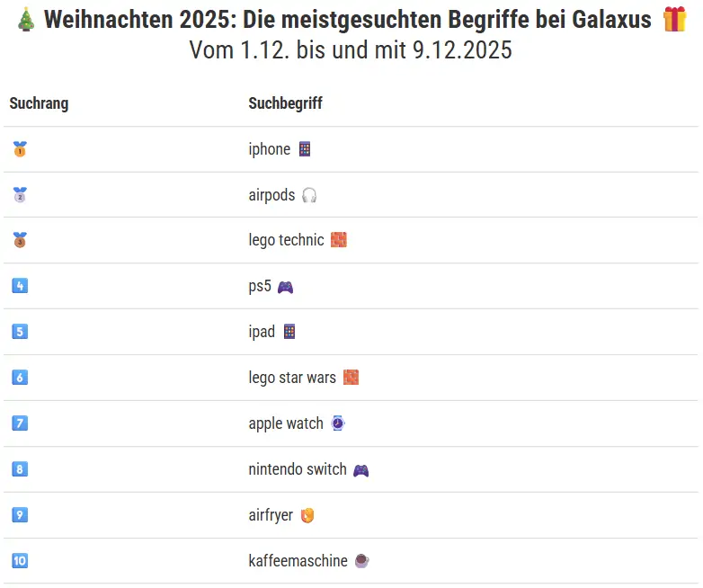Click the headphones emoji beside airpods
Viewport: 703px width, 588px height.
point(309,195)
